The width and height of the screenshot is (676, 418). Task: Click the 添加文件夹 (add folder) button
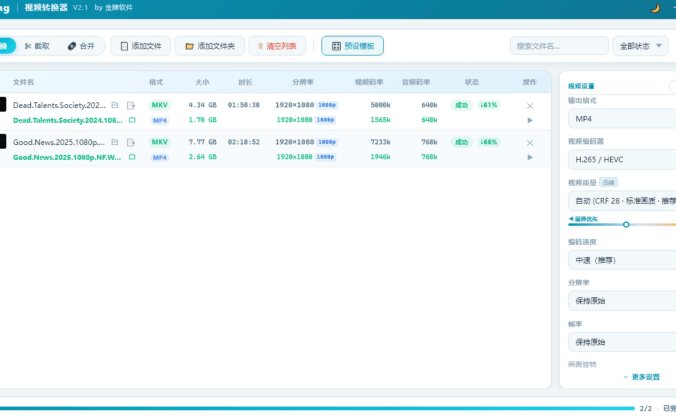click(x=210, y=46)
